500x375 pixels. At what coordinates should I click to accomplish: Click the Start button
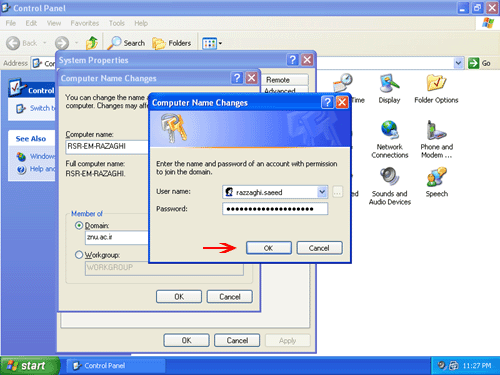tap(29, 366)
